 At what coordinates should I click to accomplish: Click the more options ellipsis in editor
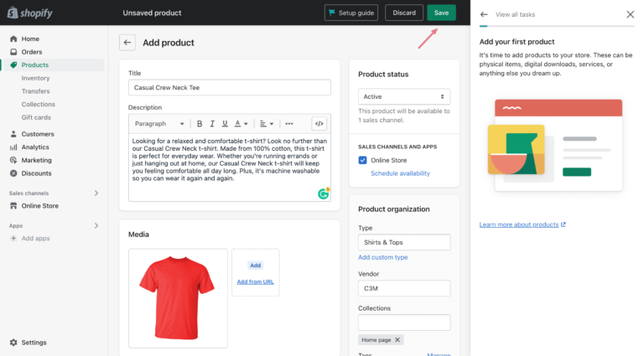[x=289, y=124]
